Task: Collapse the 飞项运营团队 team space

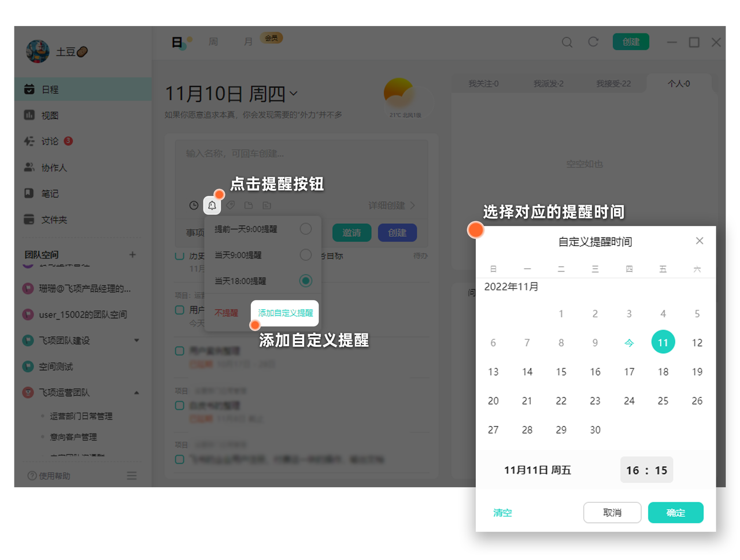Action: click(x=137, y=392)
